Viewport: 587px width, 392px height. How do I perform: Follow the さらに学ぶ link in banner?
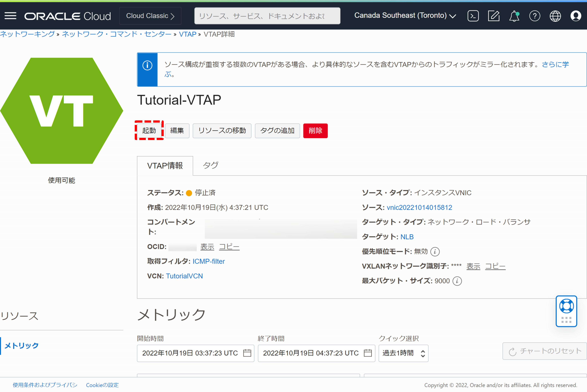pos(555,65)
